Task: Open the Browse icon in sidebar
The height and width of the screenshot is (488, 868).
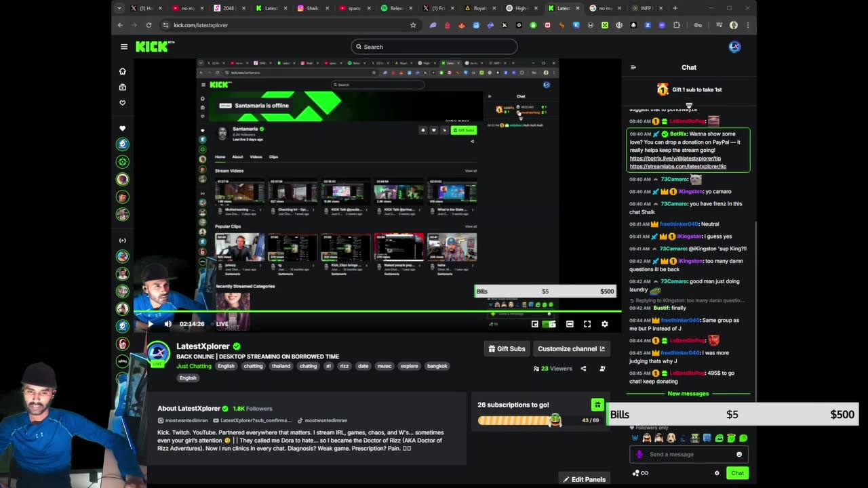Action: (x=123, y=87)
